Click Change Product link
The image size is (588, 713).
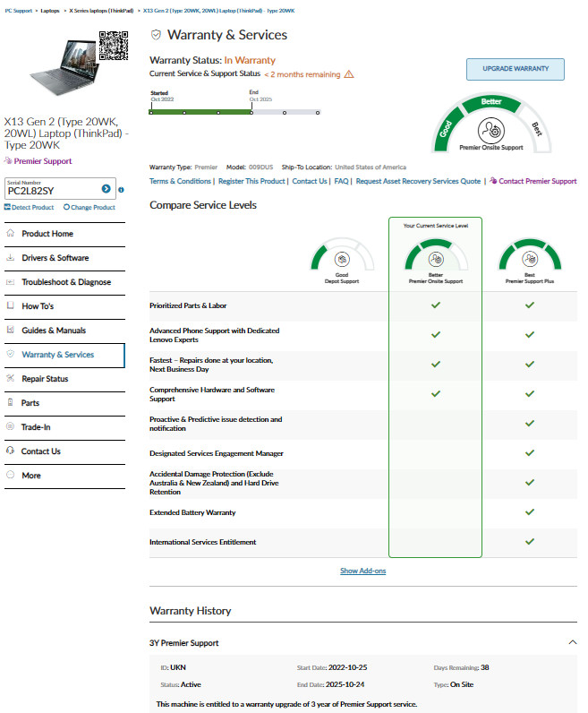(89, 207)
